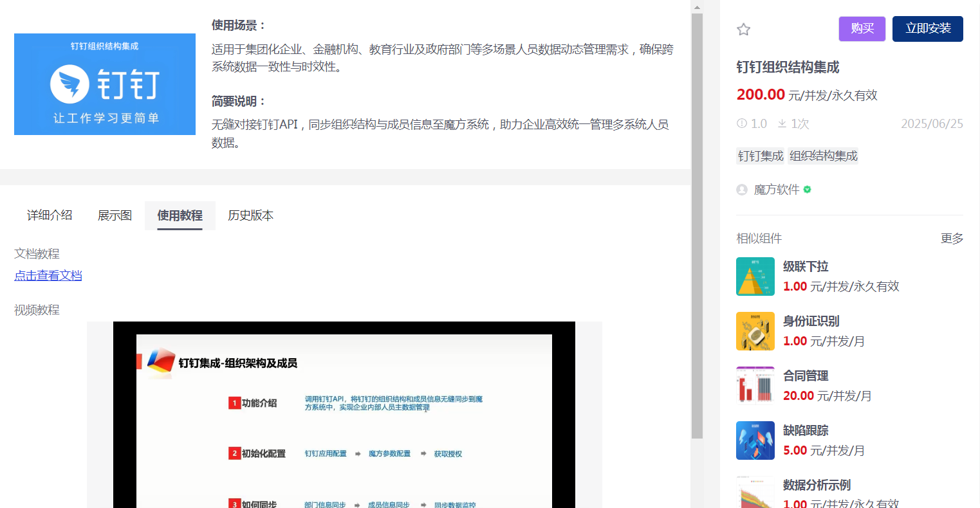Click the 文档教程 label
This screenshot has width=980, height=508.
point(37,254)
